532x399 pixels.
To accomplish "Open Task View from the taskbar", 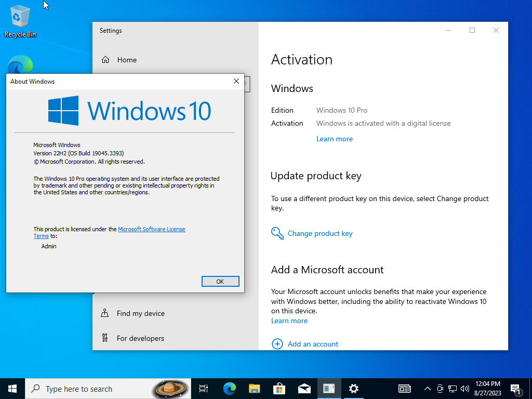I will (204, 389).
